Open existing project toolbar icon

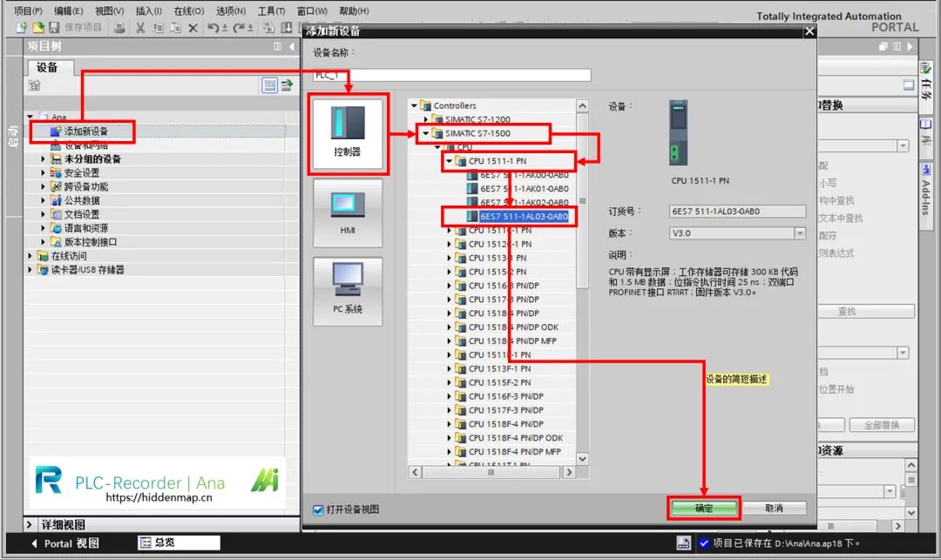[37, 28]
